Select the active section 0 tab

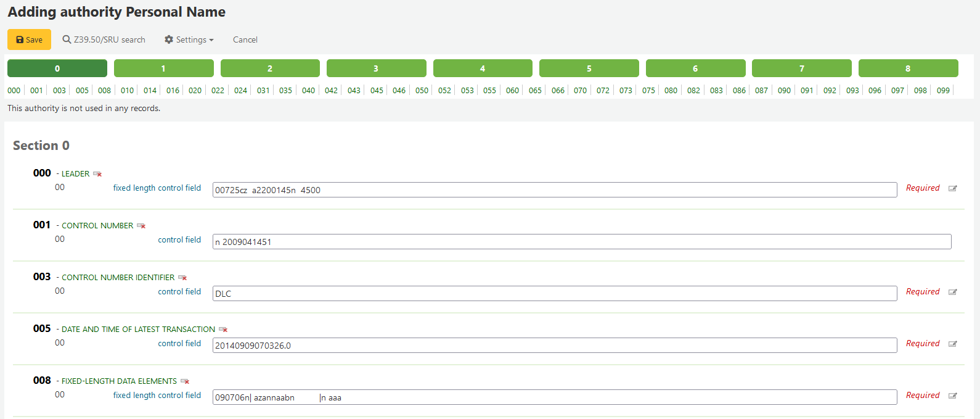click(x=57, y=68)
